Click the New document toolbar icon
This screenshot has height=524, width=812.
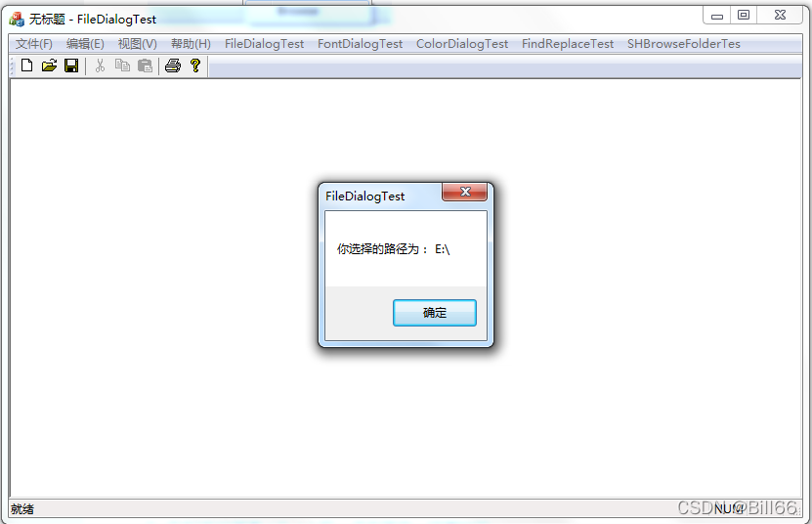coord(27,65)
